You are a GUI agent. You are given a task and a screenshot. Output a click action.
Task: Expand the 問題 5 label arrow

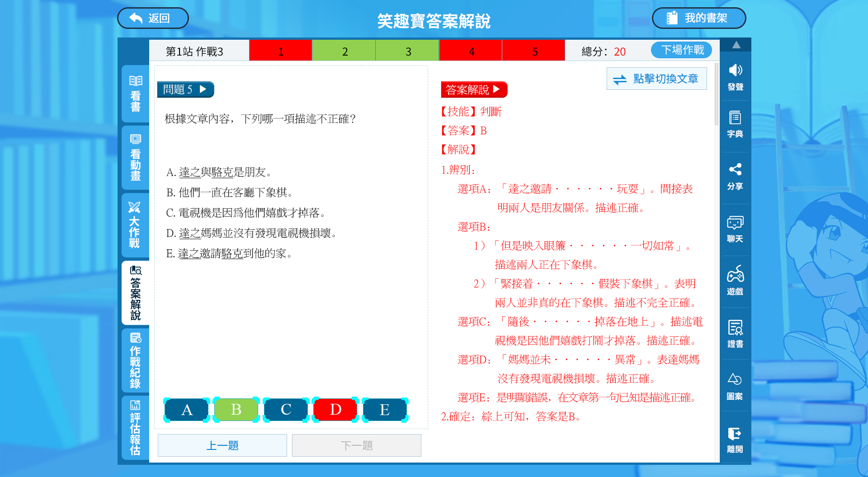click(203, 89)
